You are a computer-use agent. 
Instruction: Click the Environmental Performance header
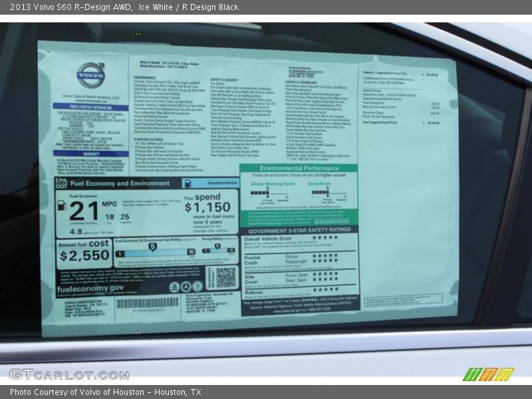pyautogui.click(x=299, y=169)
